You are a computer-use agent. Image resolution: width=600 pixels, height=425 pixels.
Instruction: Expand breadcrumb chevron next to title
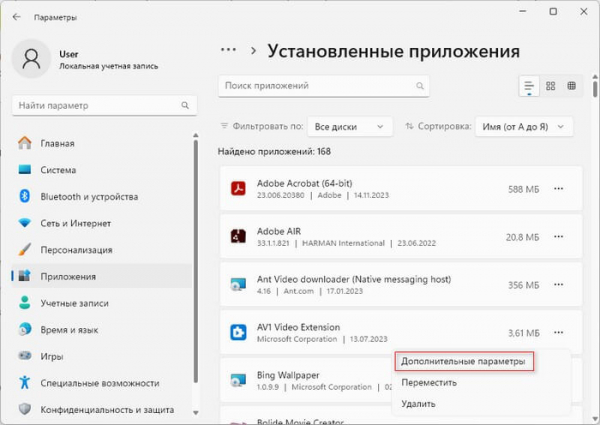(253, 50)
